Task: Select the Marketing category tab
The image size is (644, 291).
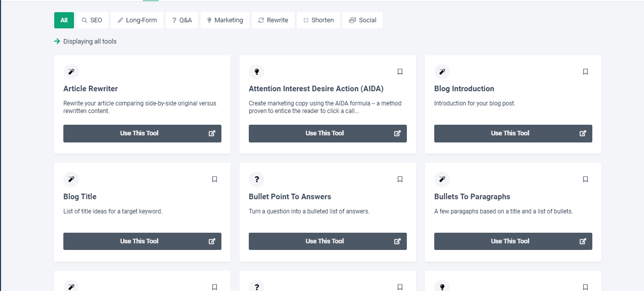Action: pos(224,20)
